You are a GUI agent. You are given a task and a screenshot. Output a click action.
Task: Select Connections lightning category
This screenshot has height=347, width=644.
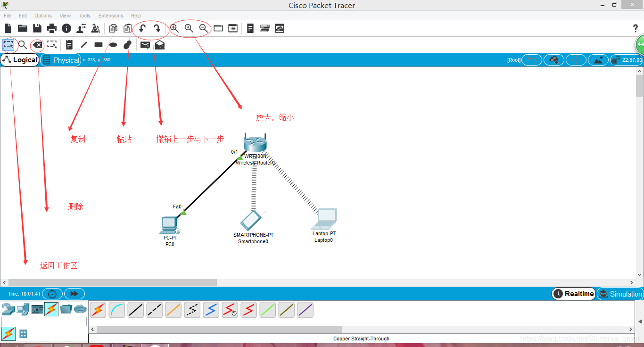tap(51, 309)
